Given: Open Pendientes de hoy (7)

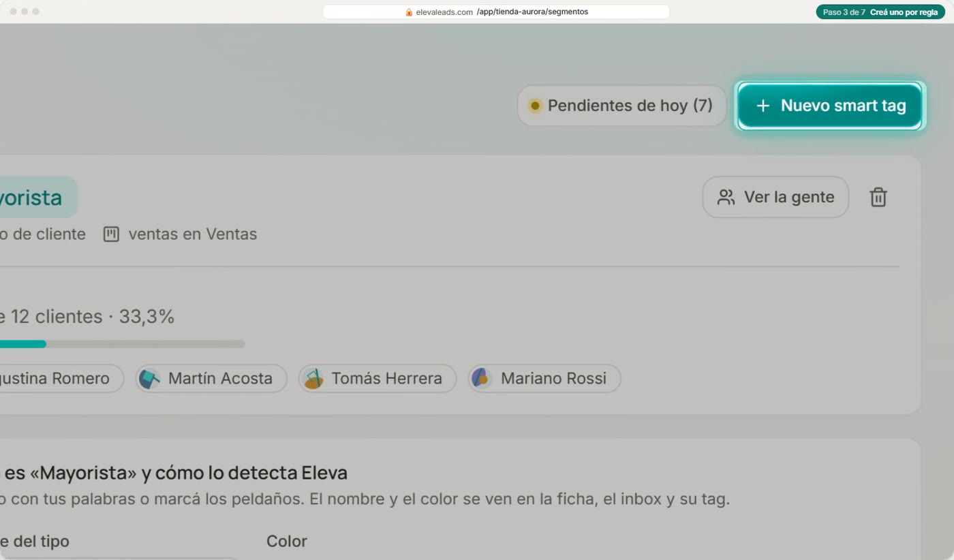Looking at the screenshot, I should point(621,106).
